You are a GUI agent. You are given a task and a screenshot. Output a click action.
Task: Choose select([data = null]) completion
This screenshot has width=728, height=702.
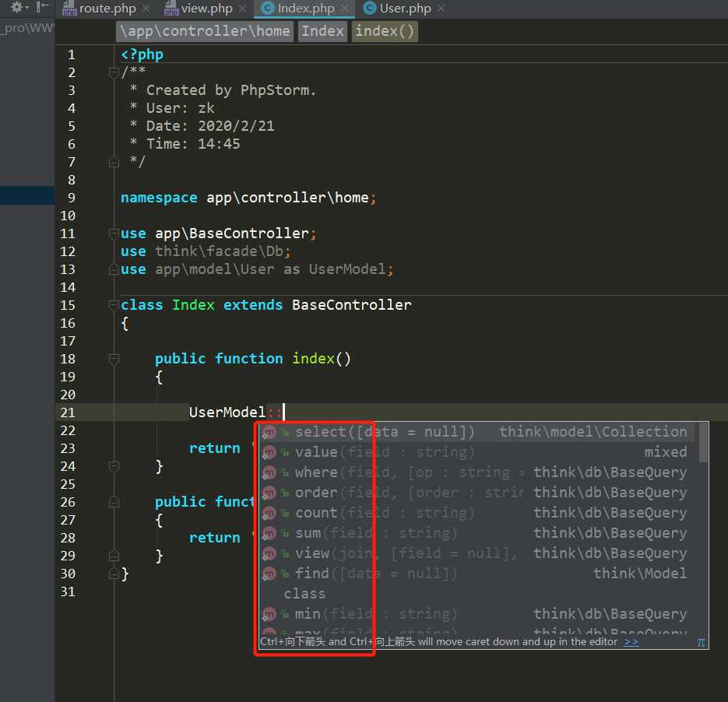point(477,432)
